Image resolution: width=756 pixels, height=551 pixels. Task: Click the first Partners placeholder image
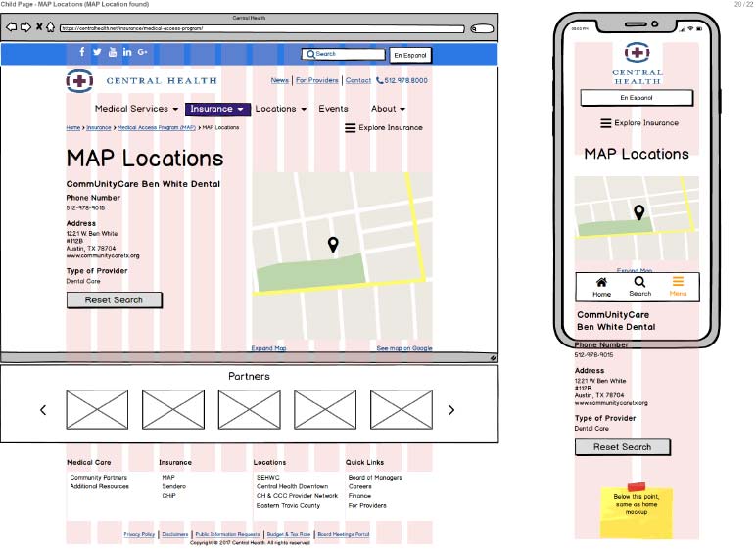pyautogui.click(x=97, y=409)
